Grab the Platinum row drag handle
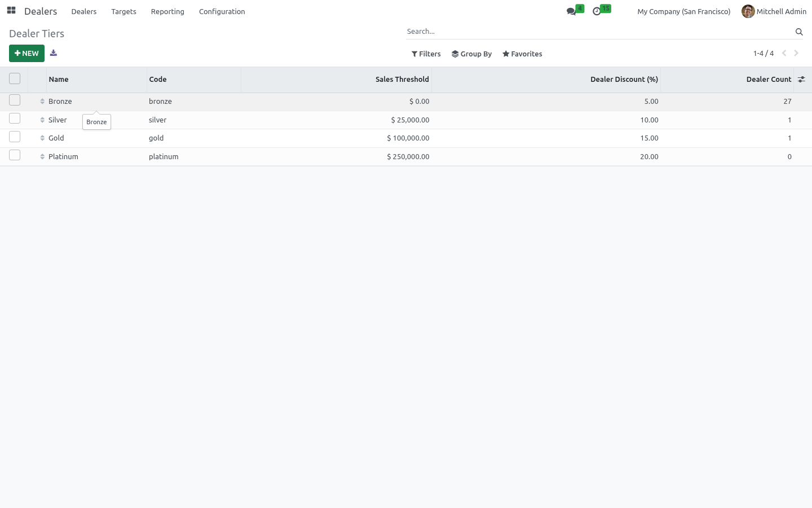Screen dimensions: 812x508 click(42, 157)
